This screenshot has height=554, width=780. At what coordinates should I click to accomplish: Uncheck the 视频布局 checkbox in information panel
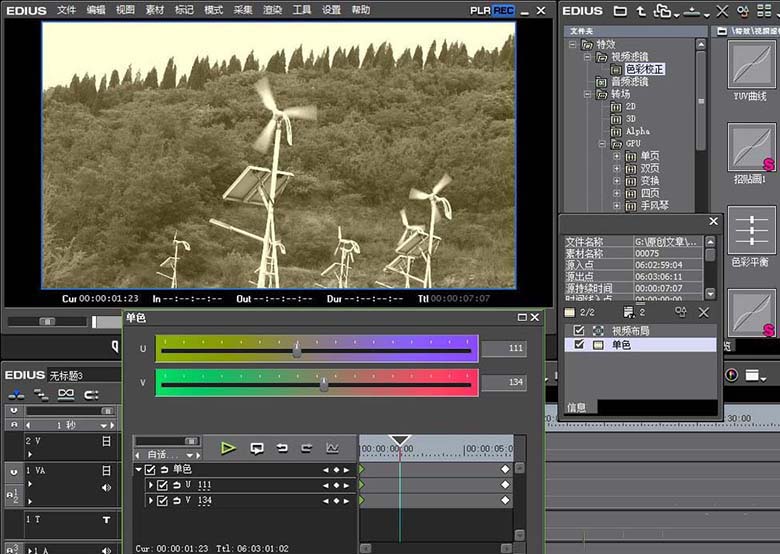579,330
